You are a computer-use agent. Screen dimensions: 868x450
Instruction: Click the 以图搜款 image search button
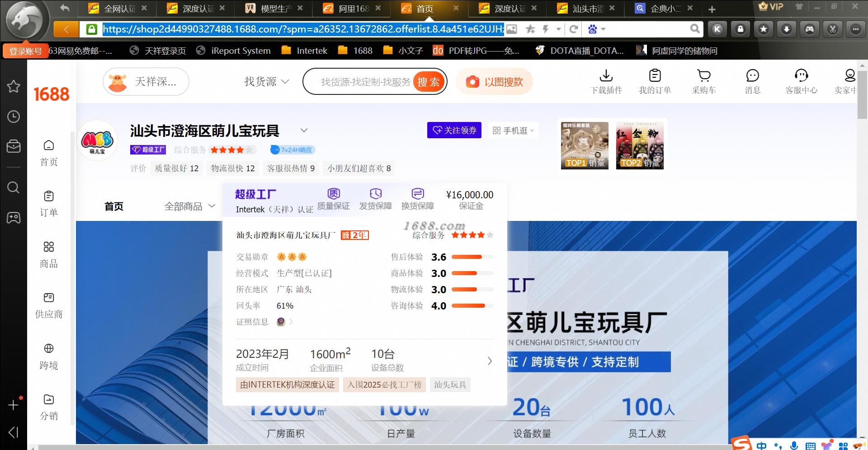pyautogui.click(x=495, y=82)
